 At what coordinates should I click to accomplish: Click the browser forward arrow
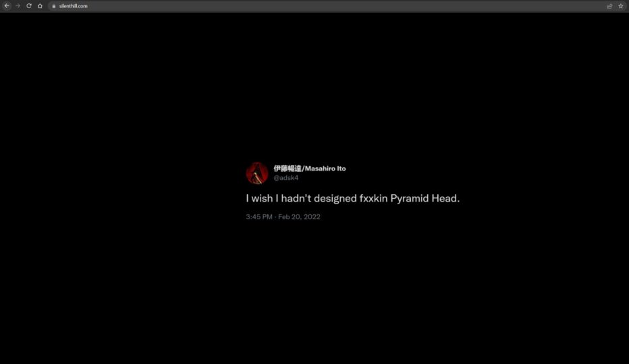(18, 6)
